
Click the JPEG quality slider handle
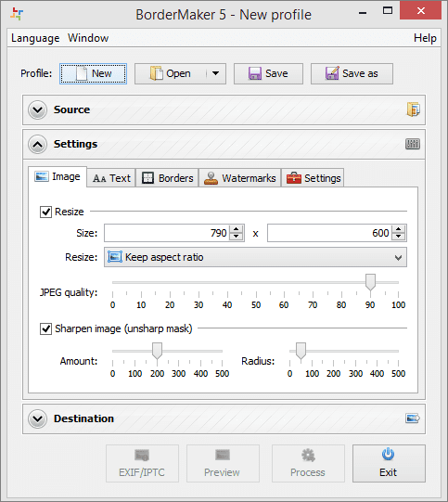point(370,282)
